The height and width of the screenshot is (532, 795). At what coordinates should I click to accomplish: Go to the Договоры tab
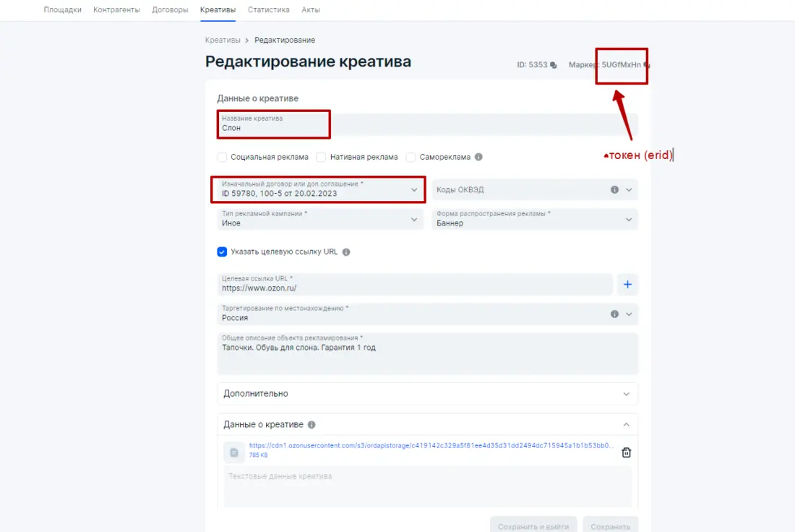(x=170, y=9)
